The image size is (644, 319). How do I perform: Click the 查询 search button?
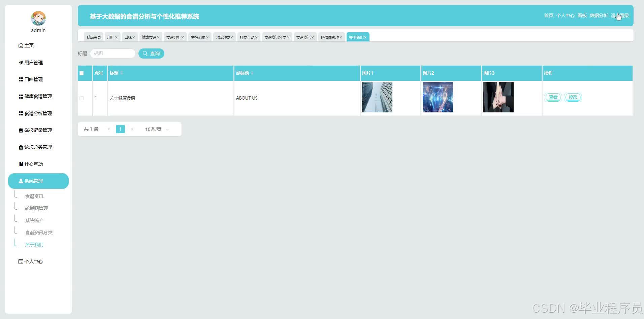pos(151,54)
